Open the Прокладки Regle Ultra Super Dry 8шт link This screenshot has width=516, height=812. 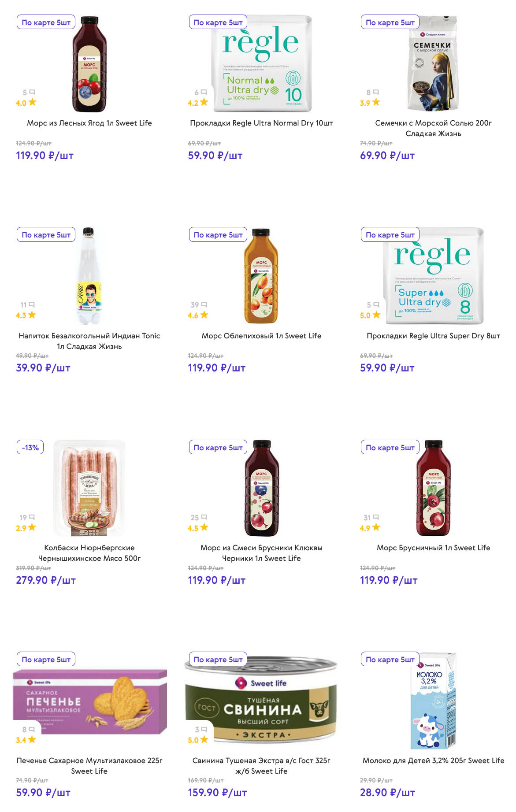tap(433, 336)
